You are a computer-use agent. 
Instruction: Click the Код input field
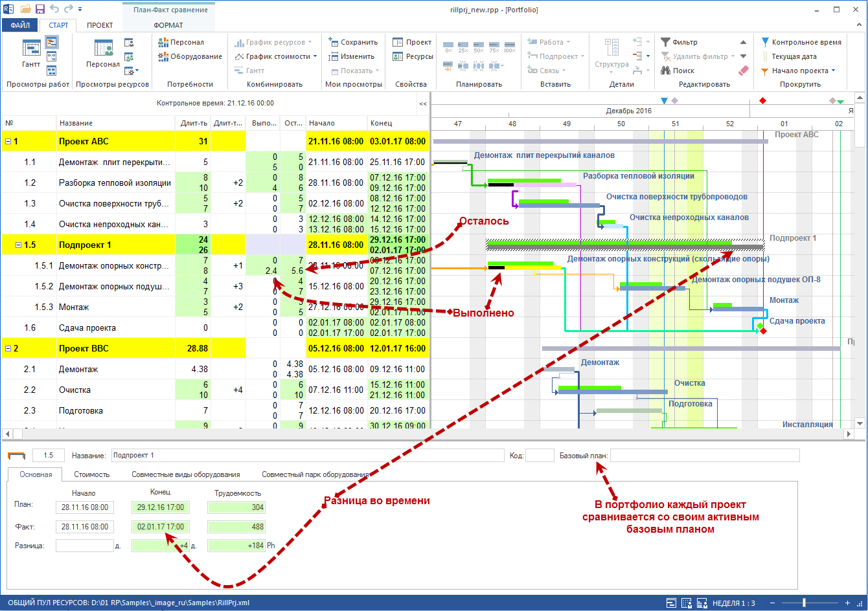tap(540, 455)
